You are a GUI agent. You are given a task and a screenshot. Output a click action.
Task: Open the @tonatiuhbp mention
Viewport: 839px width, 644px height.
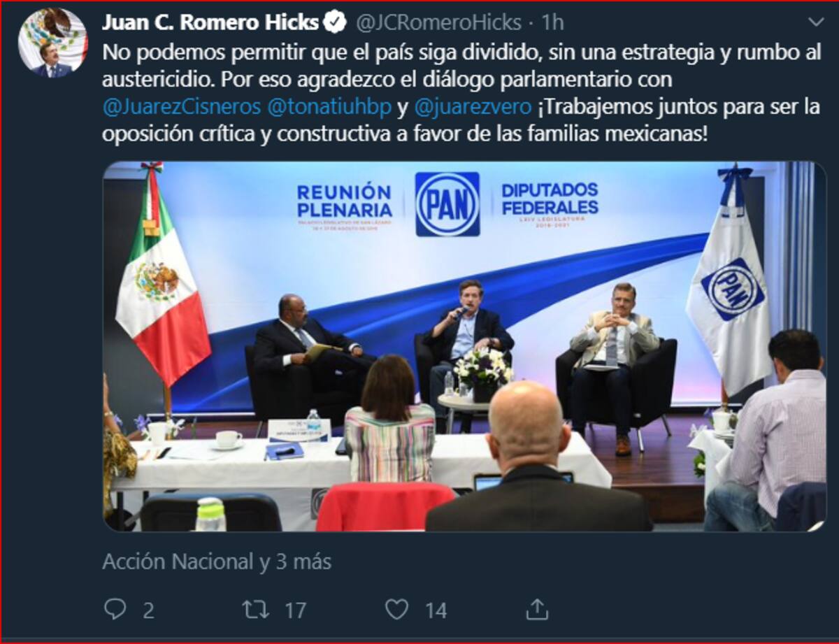tap(330, 108)
